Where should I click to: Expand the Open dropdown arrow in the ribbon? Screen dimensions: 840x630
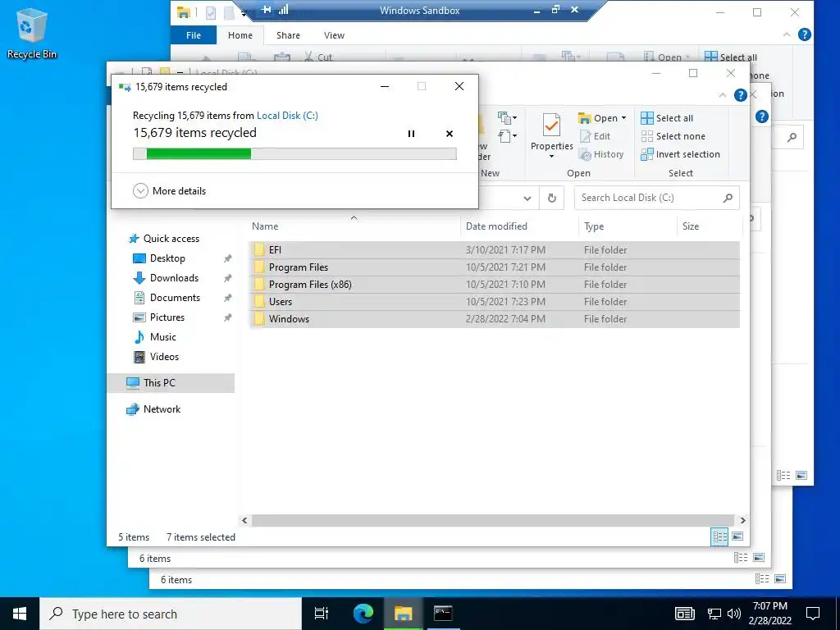click(623, 118)
